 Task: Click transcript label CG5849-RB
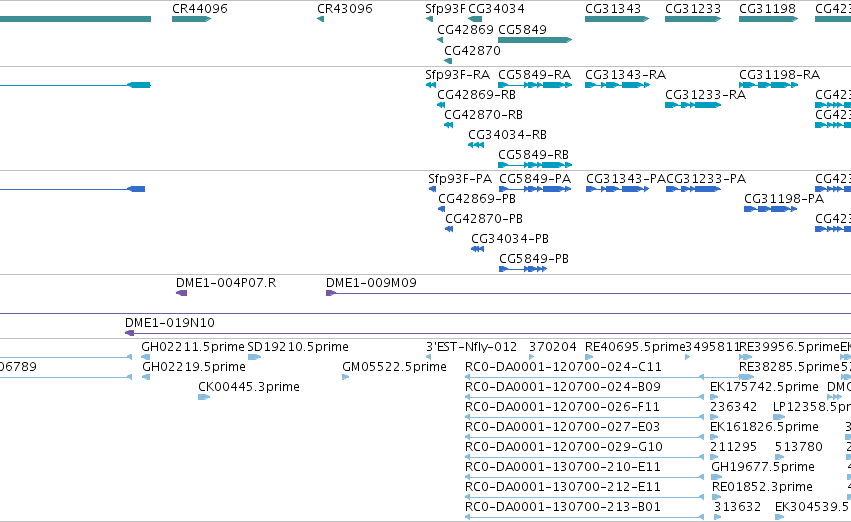coord(533,155)
